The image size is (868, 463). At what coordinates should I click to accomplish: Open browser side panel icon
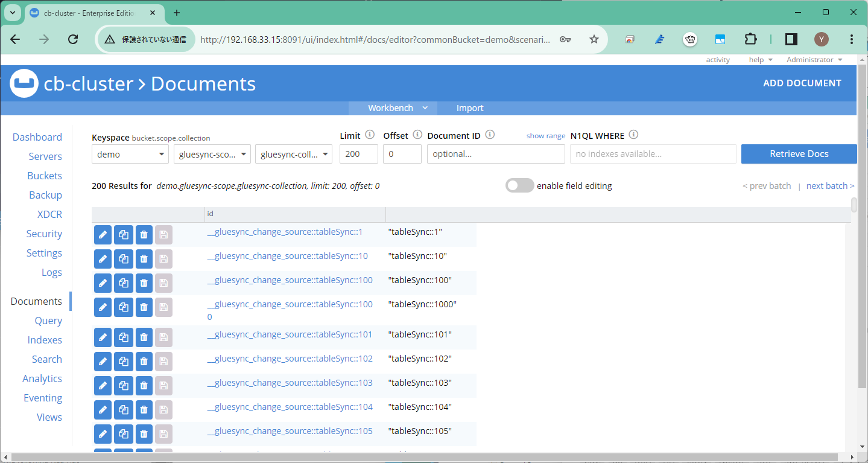pos(791,39)
